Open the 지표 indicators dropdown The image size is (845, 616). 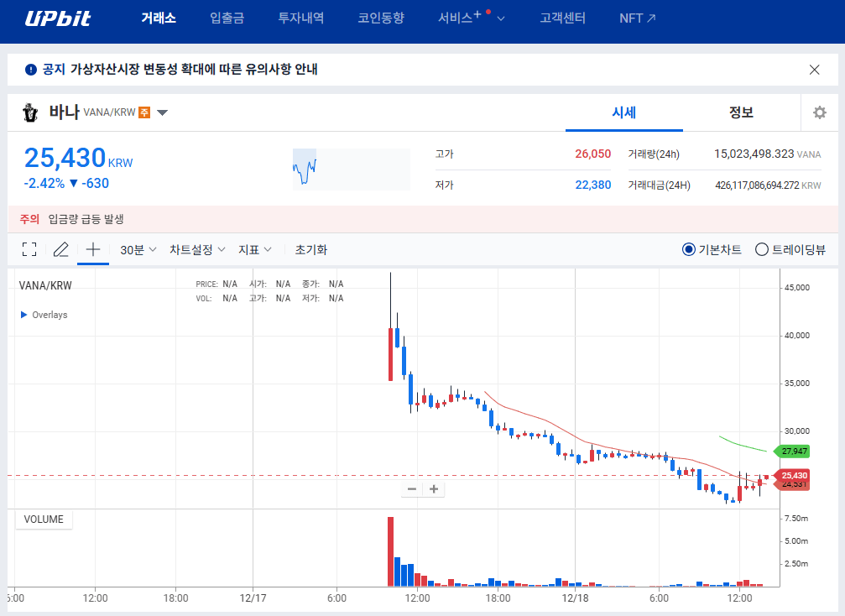pyautogui.click(x=255, y=249)
